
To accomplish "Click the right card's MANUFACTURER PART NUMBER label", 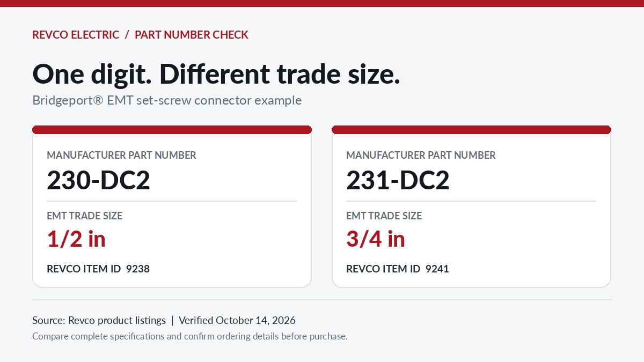I will (421, 156).
